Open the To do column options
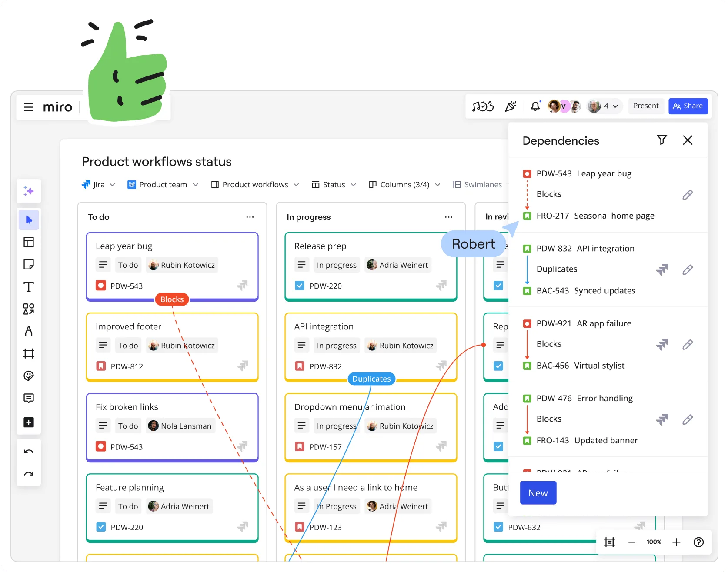Viewport: 728px width, 572px height. coord(250,217)
